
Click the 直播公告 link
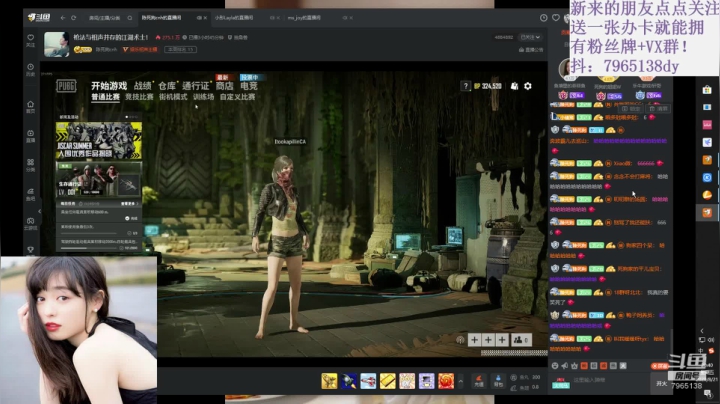click(531, 50)
